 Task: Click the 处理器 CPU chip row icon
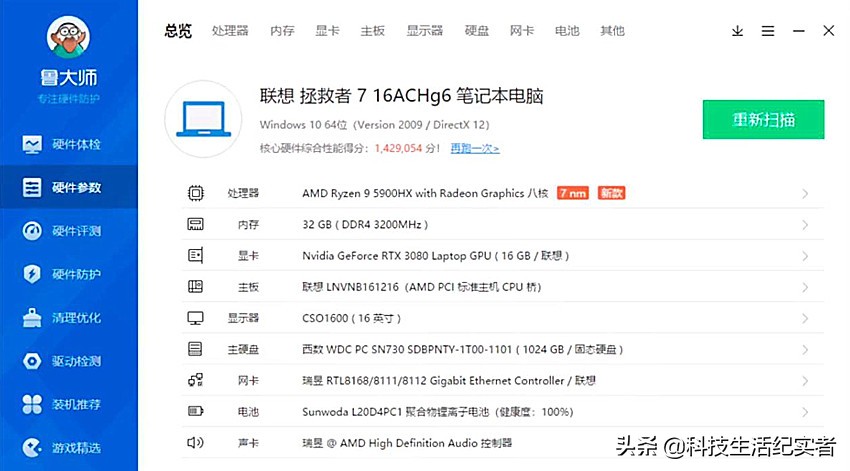(196, 193)
